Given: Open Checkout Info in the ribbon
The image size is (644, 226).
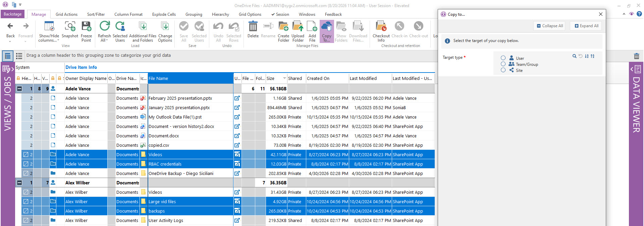Looking at the screenshot, I should pos(381,31).
